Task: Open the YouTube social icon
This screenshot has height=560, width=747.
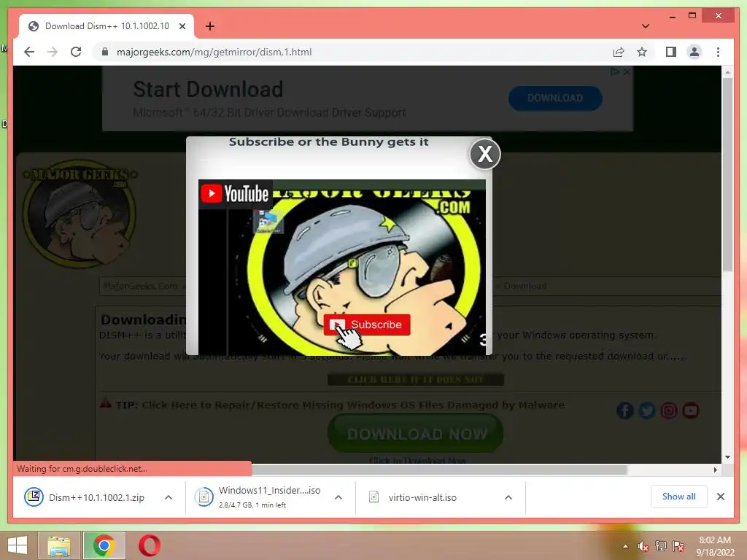Action: (691, 411)
